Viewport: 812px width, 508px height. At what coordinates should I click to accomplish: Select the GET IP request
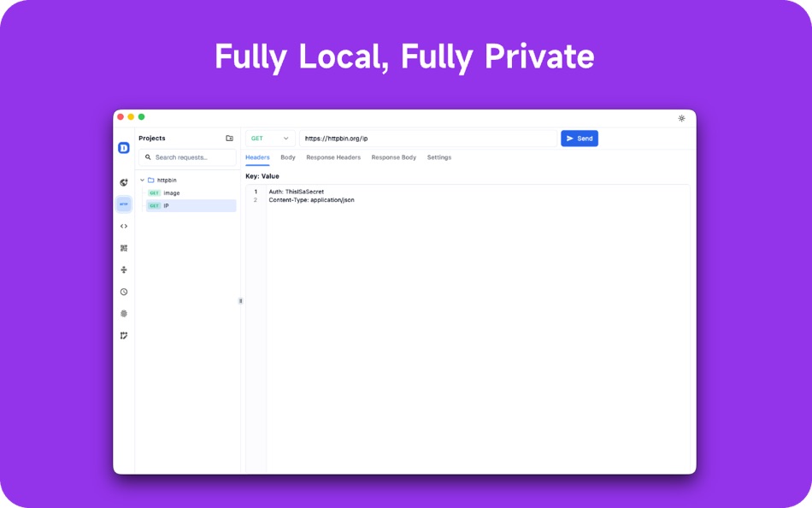191,206
